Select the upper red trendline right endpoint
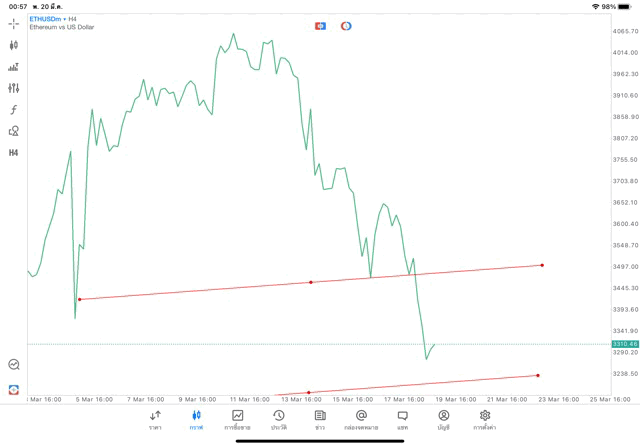Screen dimensions: 640x447 542,265
